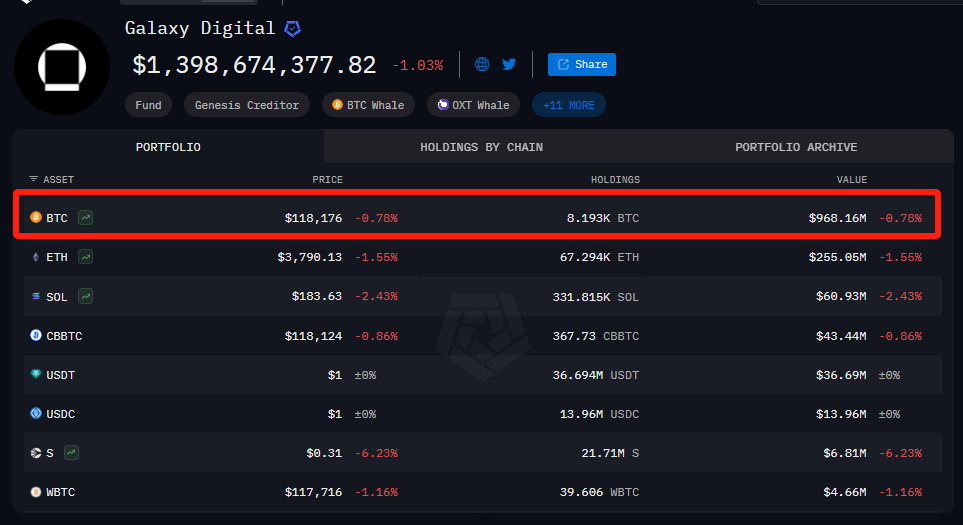This screenshot has width=963, height=525.
Task: Open the chart icon next to SOL
Action: click(x=85, y=297)
